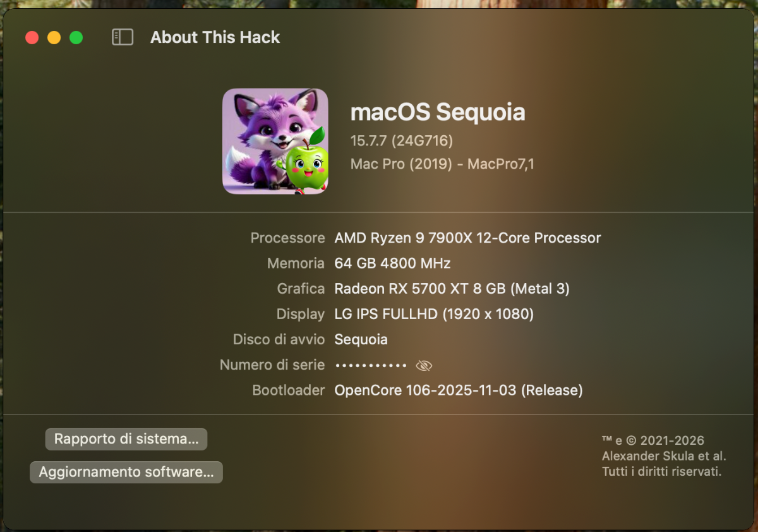This screenshot has height=532, width=758.
Task: Minimize the window with yellow button
Action: [54, 38]
